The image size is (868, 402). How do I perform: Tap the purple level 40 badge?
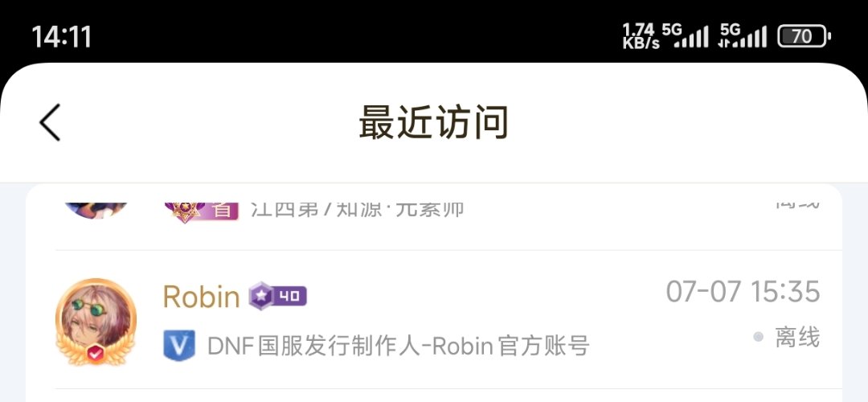coord(277,296)
